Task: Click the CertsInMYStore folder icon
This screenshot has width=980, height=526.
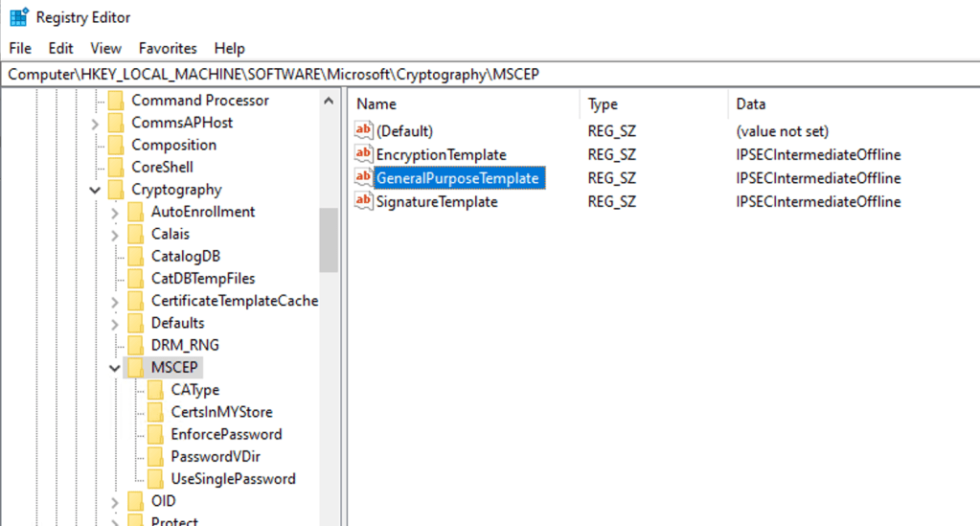Action: 156,412
